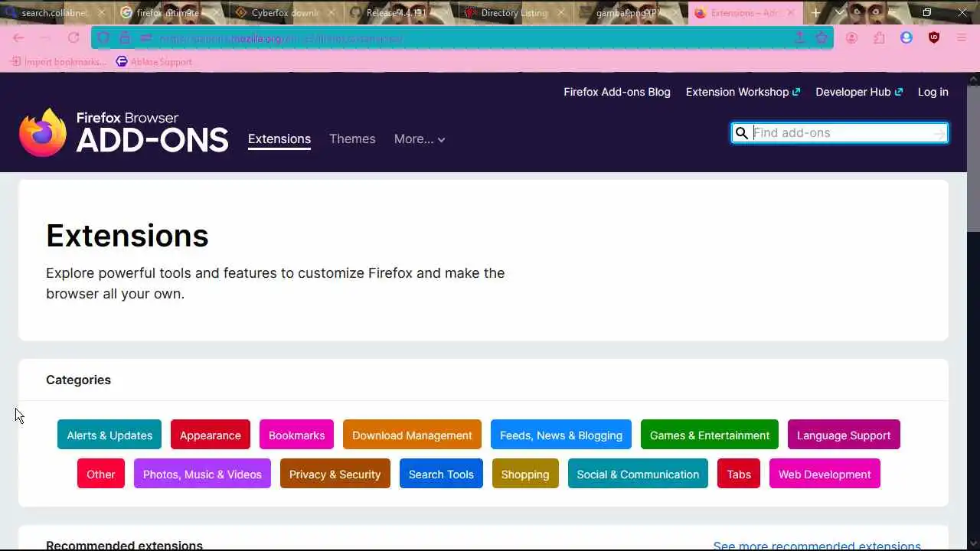Click the browser Forward arrow
980x551 pixels.
(46, 37)
